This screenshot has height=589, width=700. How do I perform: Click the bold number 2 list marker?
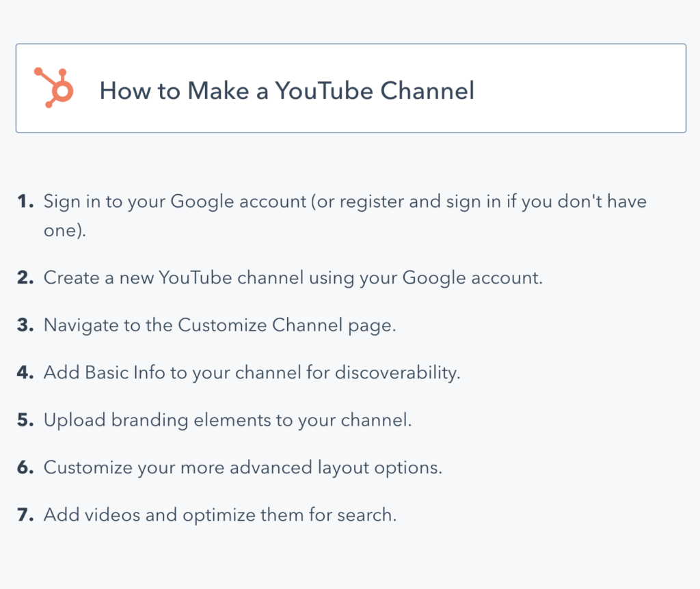pos(25,278)
